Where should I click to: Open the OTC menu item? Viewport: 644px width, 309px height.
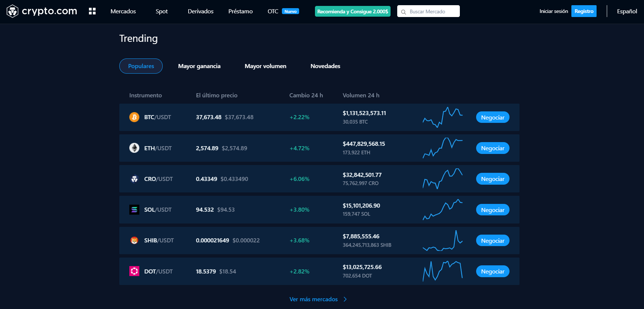pyautogui.click(x=273, y=11)
